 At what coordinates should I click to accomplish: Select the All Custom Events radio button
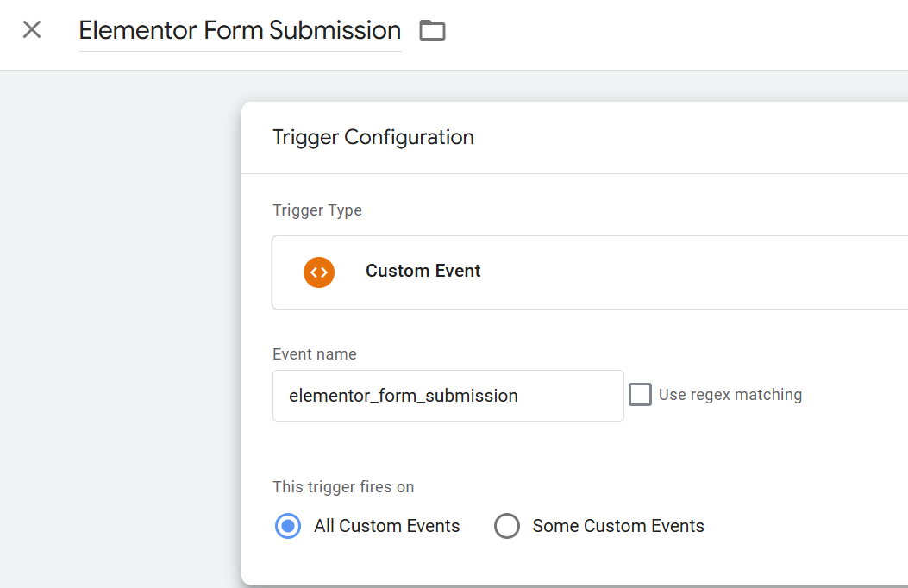pos(287,525)
